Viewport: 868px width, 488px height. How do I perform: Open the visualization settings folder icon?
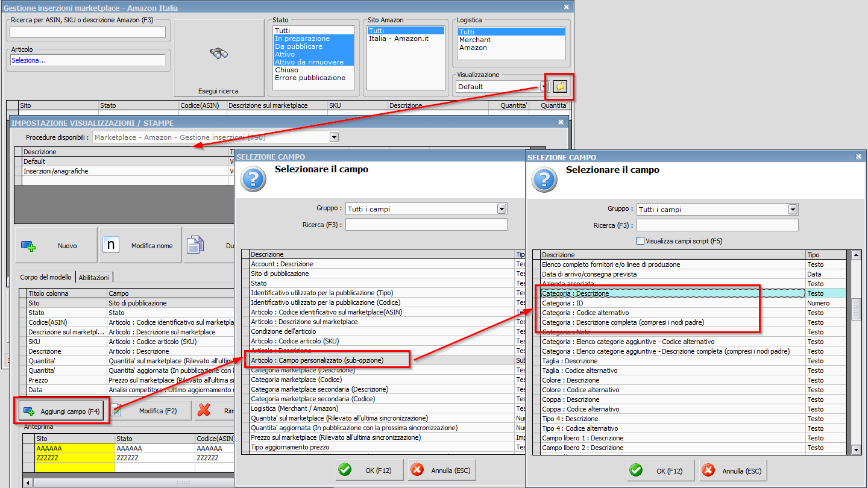tap(561, 87)
